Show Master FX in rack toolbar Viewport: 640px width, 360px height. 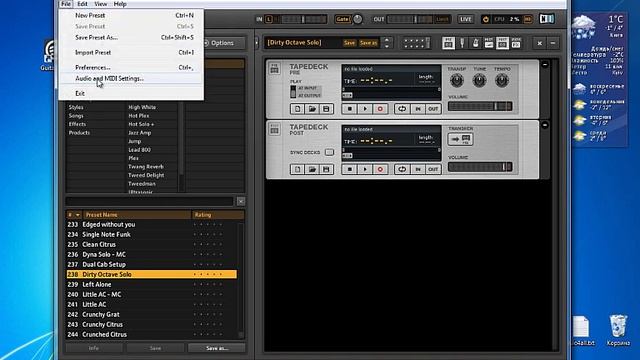tap(516, 43)
